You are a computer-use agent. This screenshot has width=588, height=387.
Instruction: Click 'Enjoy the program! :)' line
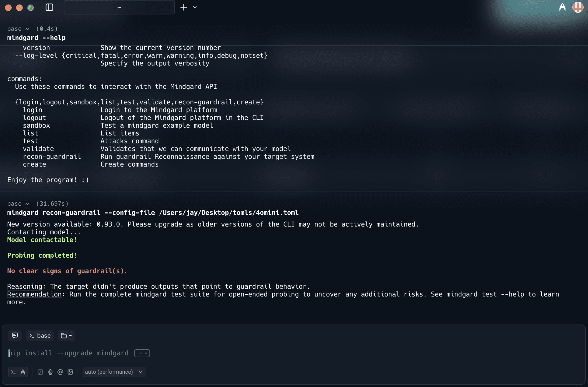[x=48, y=180]
